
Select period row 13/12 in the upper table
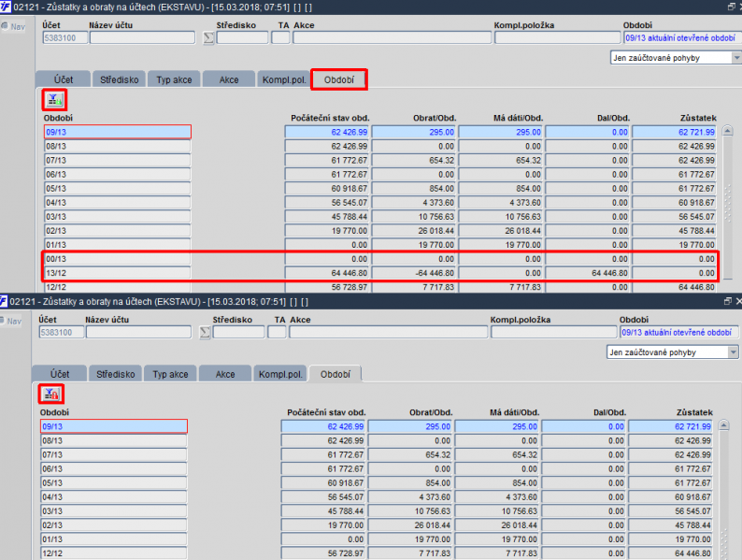pos(118,273)
